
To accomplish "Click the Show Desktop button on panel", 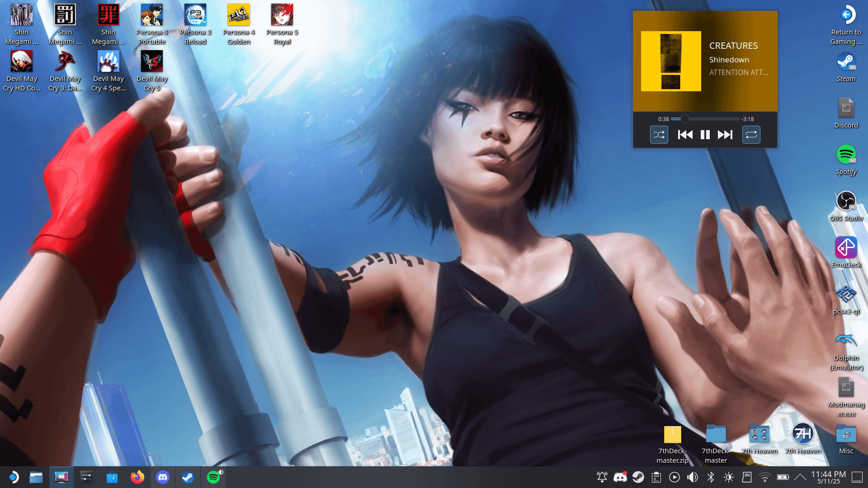I will click(x=857, y=477).
